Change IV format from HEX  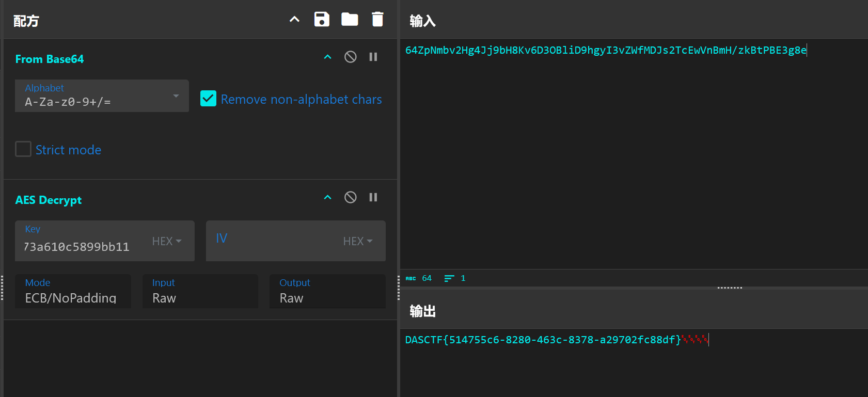click(x=358, y=241)
